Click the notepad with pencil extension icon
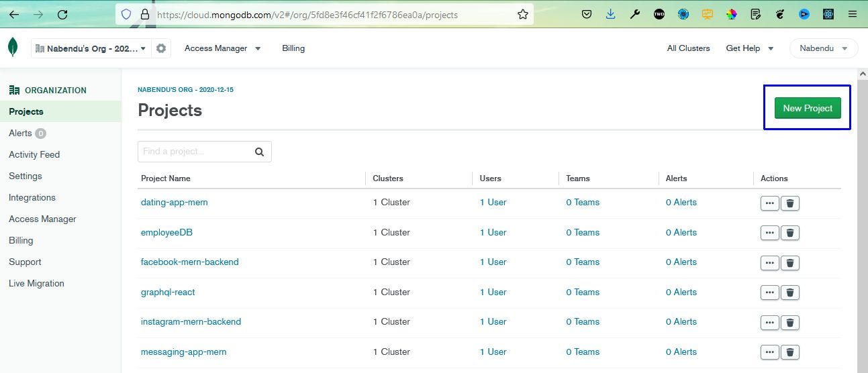 point(756,14)
